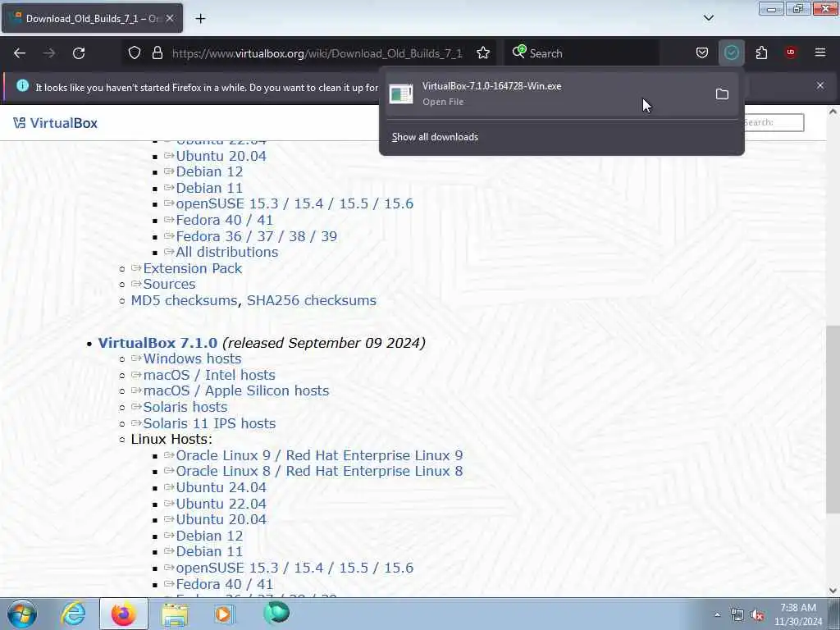Screen dimensions: 840x630
Task: Open the VirtualBox 7.1.0 heading link
Action: point(157,343)
